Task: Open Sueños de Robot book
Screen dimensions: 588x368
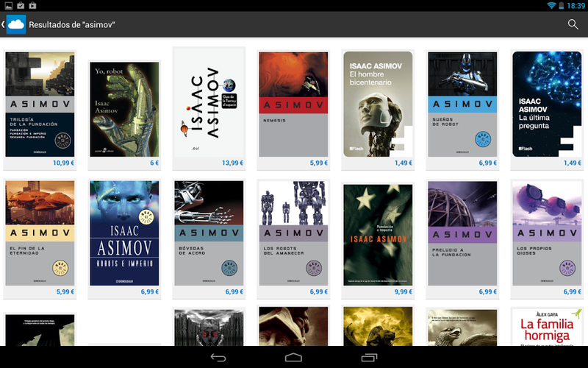Action: click(x=462, y=105)
